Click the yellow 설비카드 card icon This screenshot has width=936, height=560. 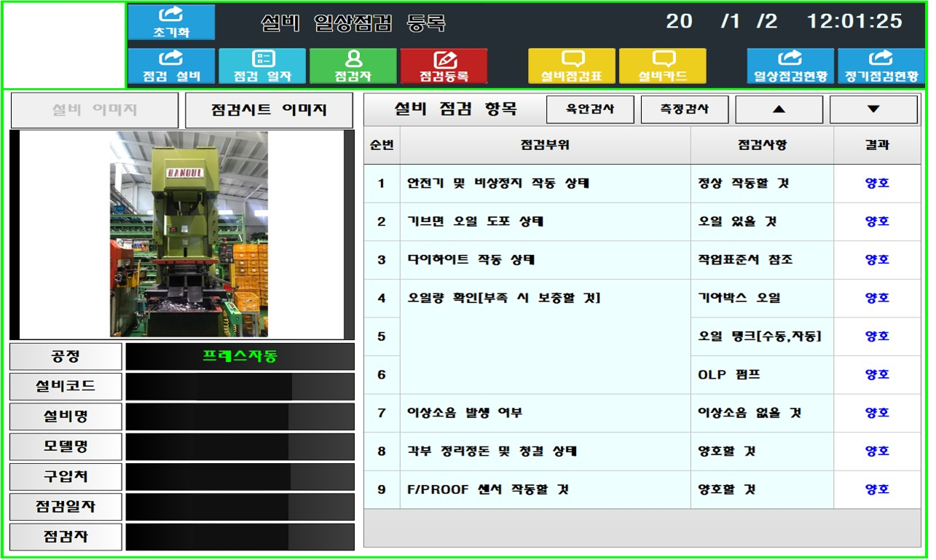click(x=662, y=66)
